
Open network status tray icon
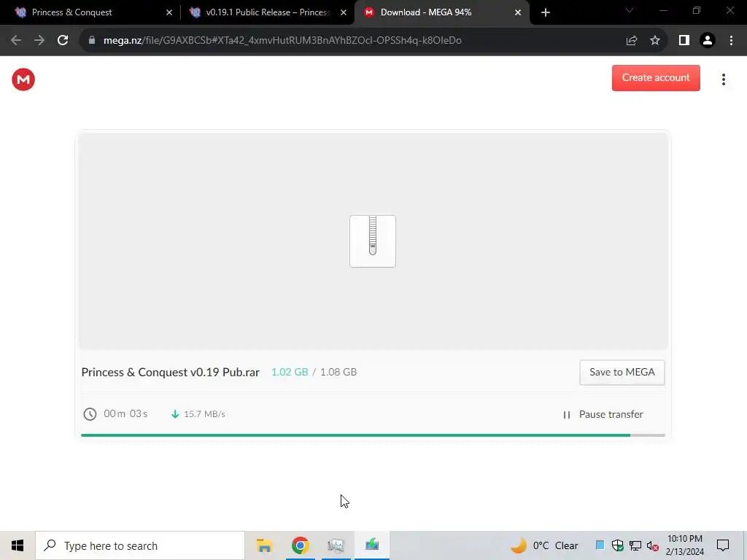pos(635,545)
